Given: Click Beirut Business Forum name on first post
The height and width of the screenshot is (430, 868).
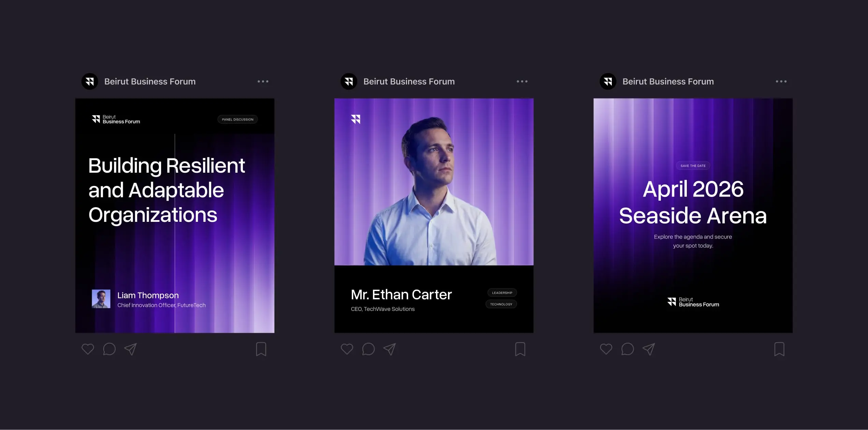Looking at the screenshot, I should click(x=150, y=82).
